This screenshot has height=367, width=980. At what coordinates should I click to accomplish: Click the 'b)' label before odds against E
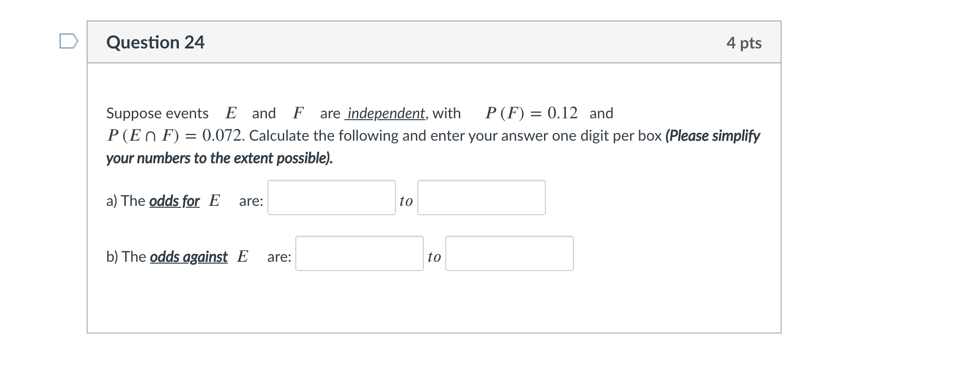point(113,257)
